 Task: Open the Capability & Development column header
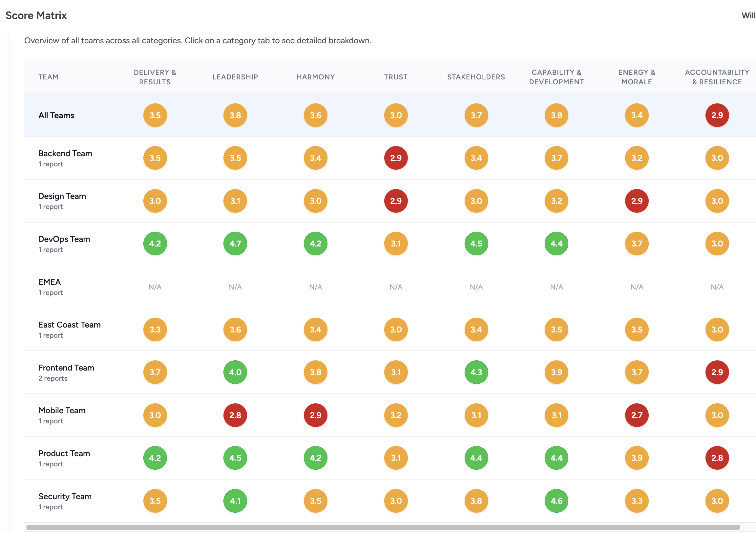(x=556, y=77)
